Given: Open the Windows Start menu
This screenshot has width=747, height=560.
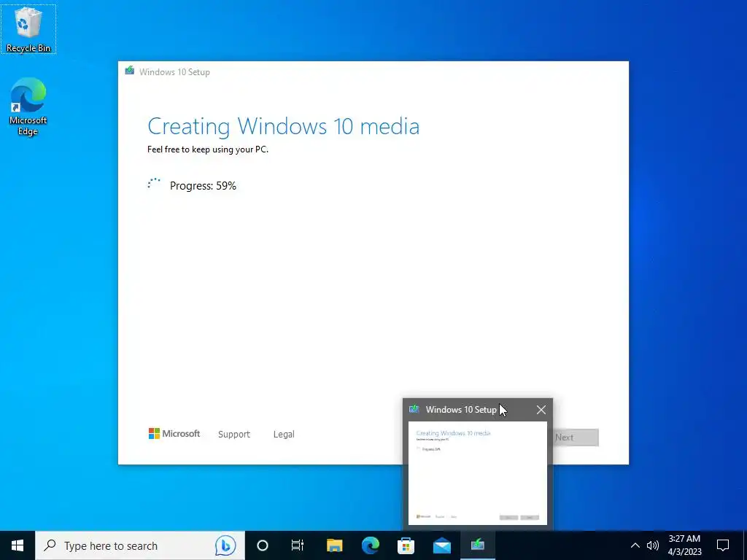Looking at the screenshot, I should [x=18, y=545].
